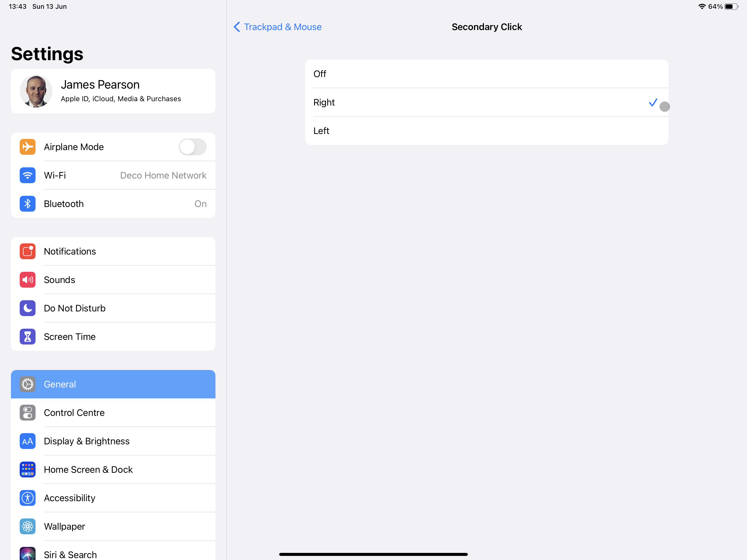Tap the General gear icon
This screenshot has width=747, height=560.
point(27,384)
